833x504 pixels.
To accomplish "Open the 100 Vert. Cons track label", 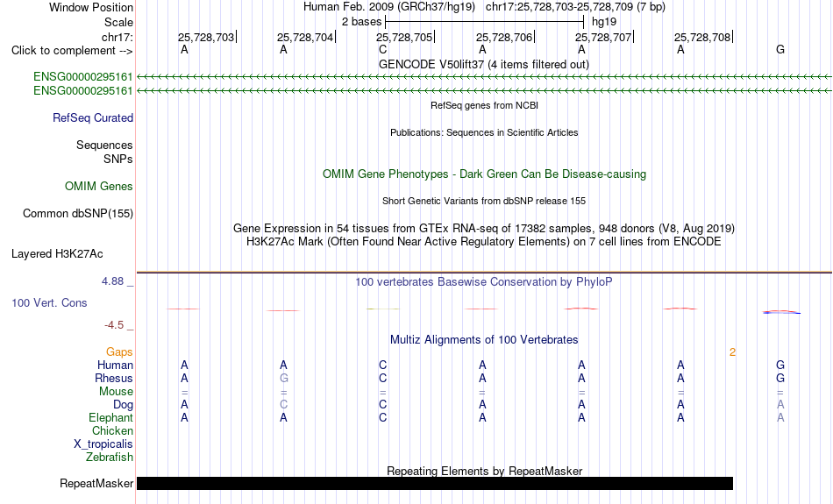I will (x=49, y=302).
